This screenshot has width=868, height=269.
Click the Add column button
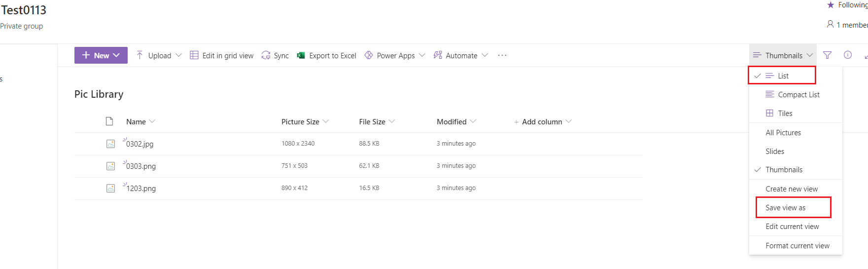point(543,121)
